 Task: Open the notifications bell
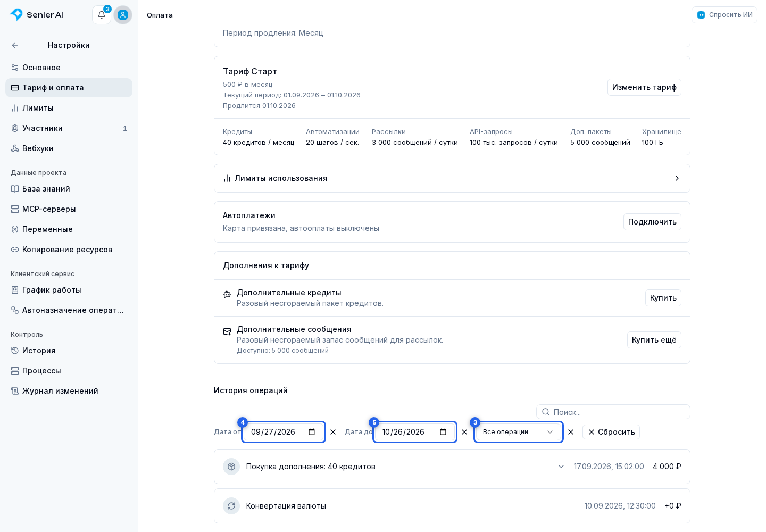[x=102, y=15]
